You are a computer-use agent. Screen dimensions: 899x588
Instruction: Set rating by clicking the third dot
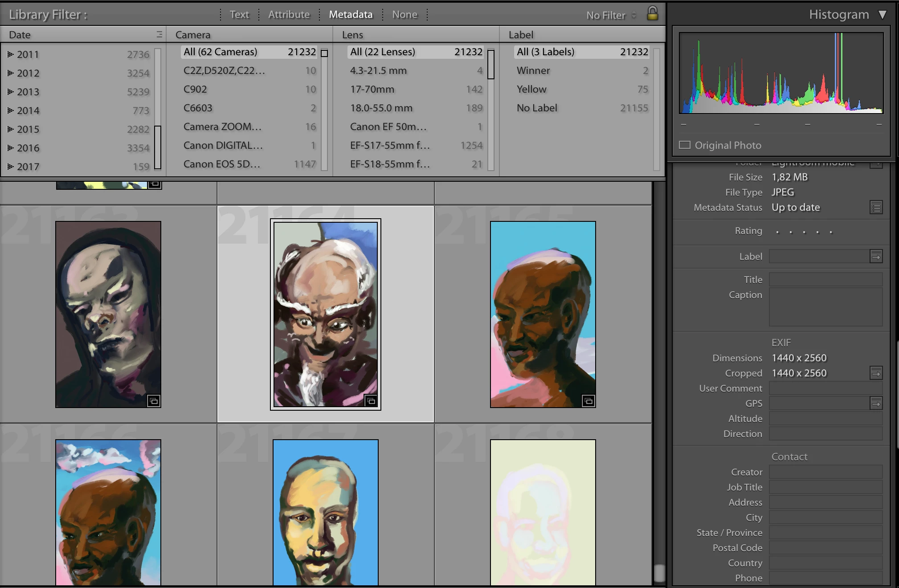pyautogui.click(x=804, y=232)
